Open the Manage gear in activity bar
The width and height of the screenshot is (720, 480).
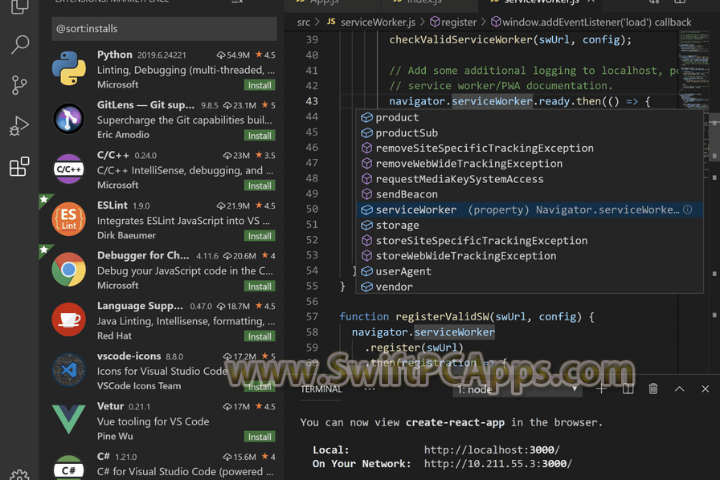click(19, 475)
